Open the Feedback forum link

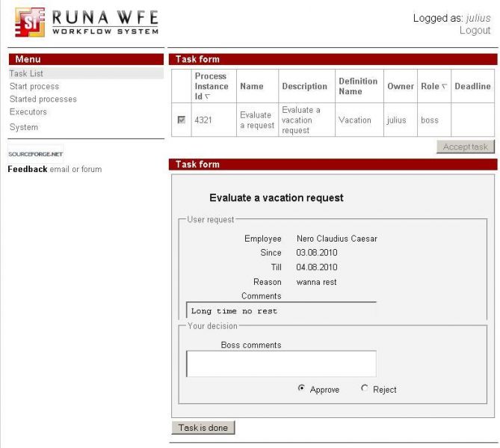tap(92, 169)
